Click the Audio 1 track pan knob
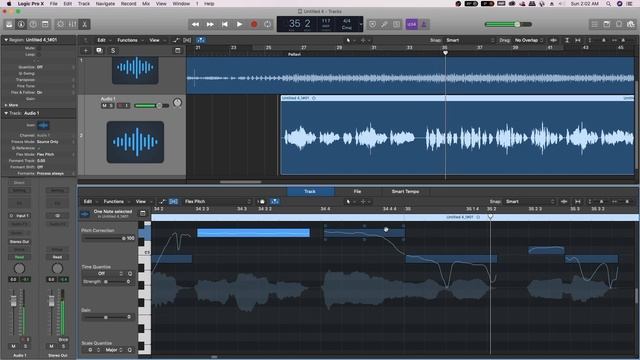Screen dimensions: 640x360 pos(177,103)
